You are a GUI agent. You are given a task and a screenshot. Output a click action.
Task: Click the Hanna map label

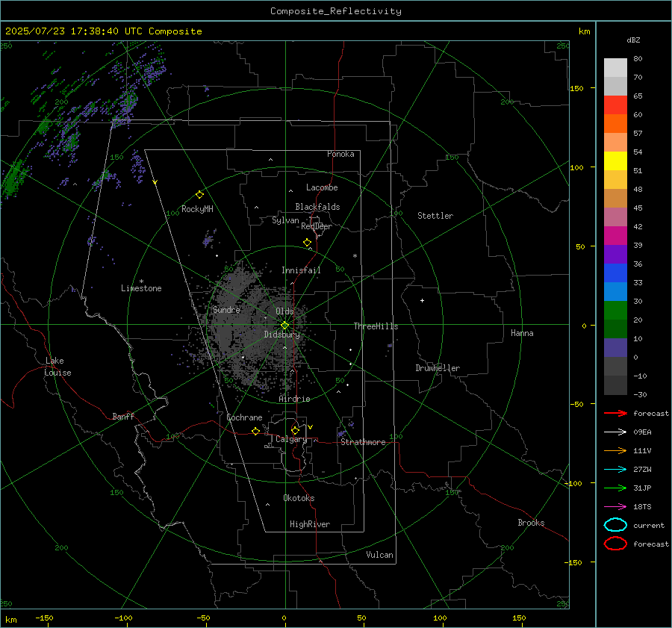(522, 333)
